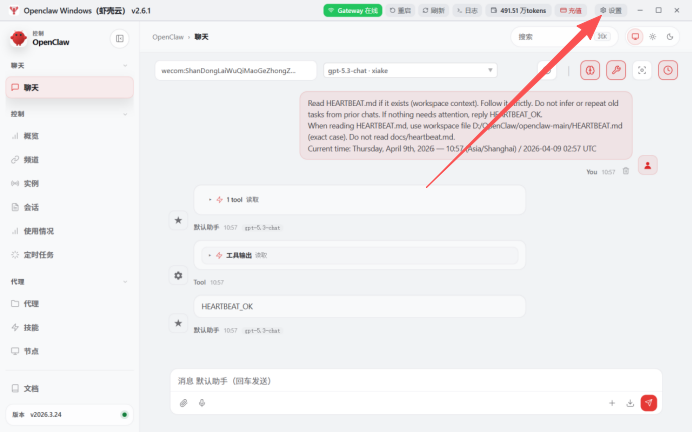Collapse the 控制 section chevron
The height and width of the screenshot is (433, 692).
(x=125, y=114)
